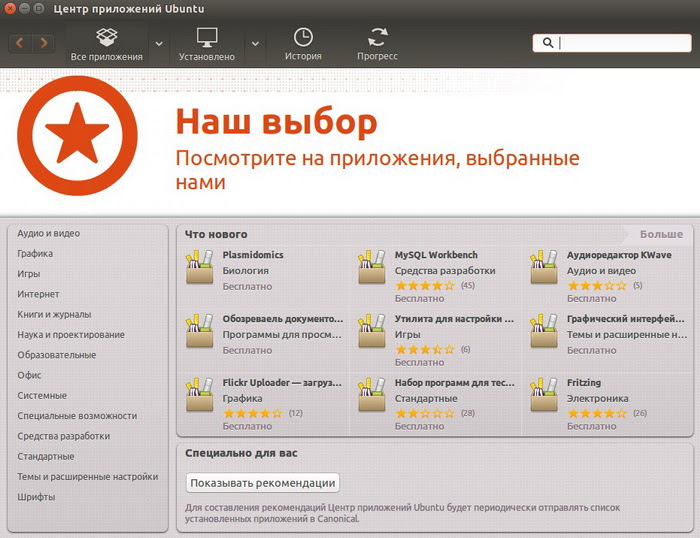Go forward with the right arrow
This screenshot has width=700, height=538.
coord(43,43)
